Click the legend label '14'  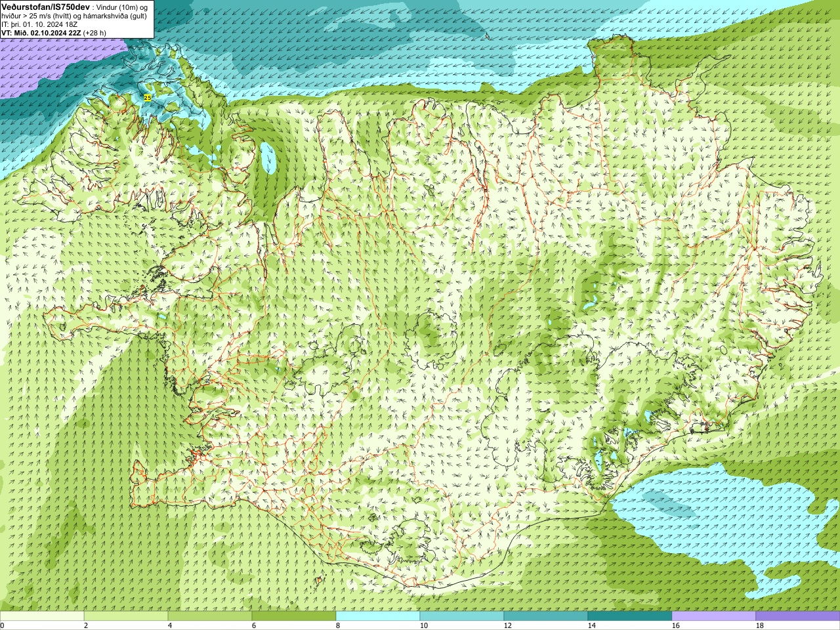point(591,625)
